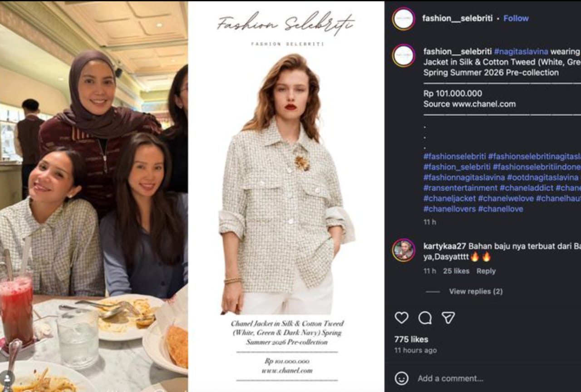Follow the fashion__selebriti account
This screenshot has width=581, height=392.
[516, 19]
